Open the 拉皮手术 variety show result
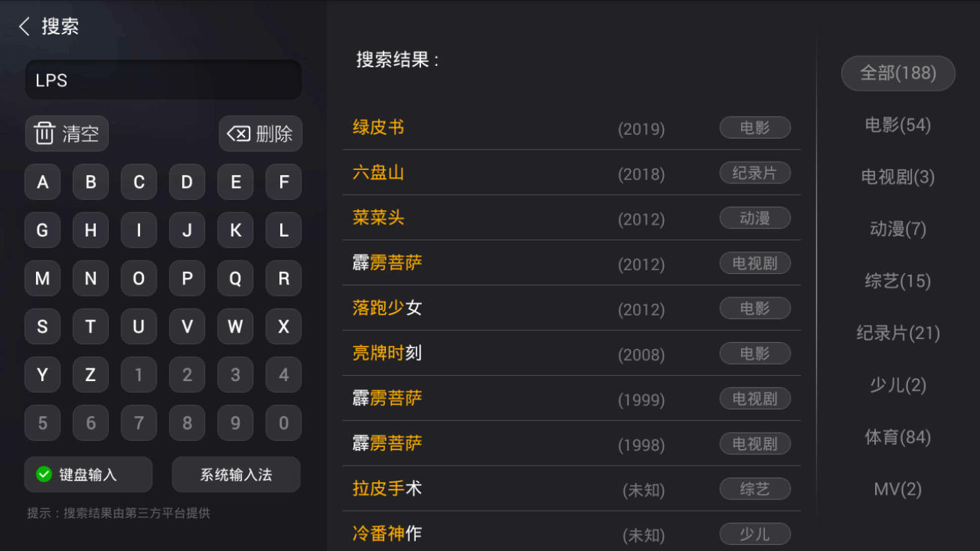Image resolution: width=980 pixels, height=551 pixels. (387, 489)
